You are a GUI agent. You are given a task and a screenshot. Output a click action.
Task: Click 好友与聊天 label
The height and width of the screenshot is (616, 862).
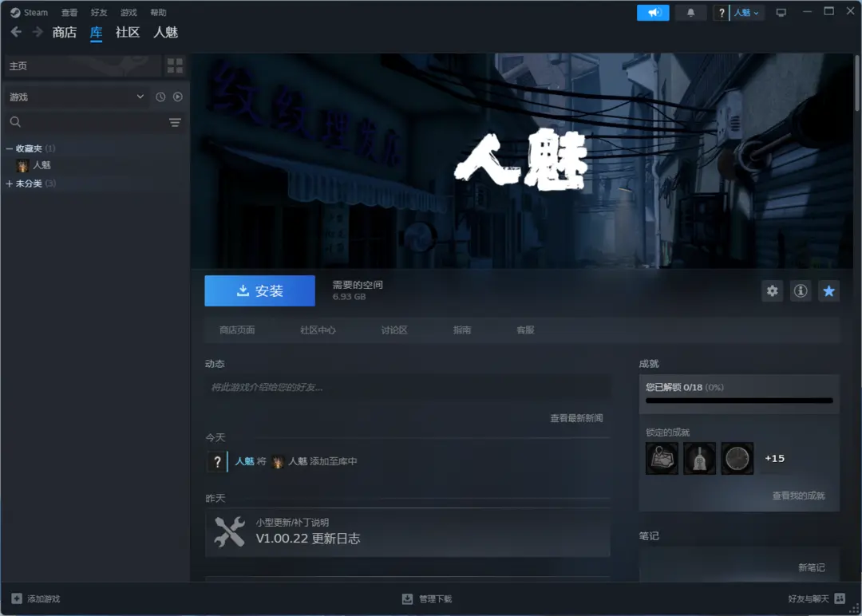click(808, 598)
